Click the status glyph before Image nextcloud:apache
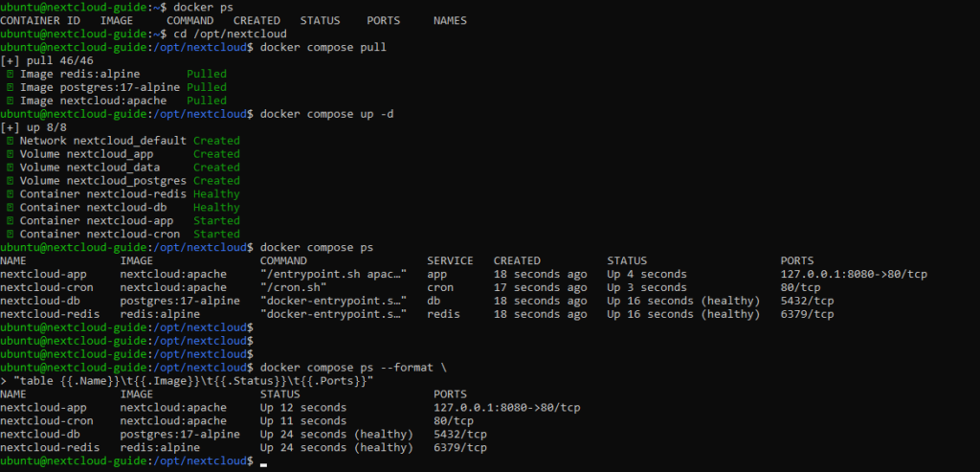The image size is (980, 472). pos(10,101)
